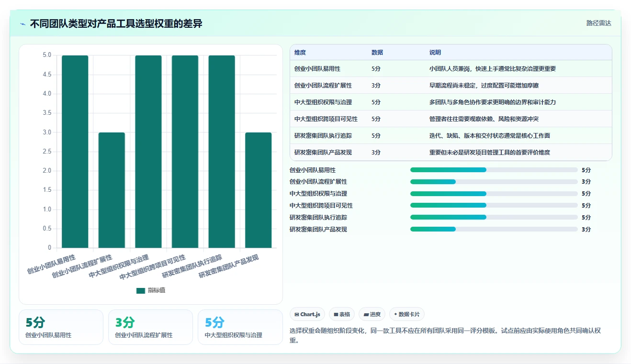Image resolution: width=631 pixels, height=364 pixels.
Task: Click the 研发密集团队执行追踪 bar in chart
Action: click(222, 152)
